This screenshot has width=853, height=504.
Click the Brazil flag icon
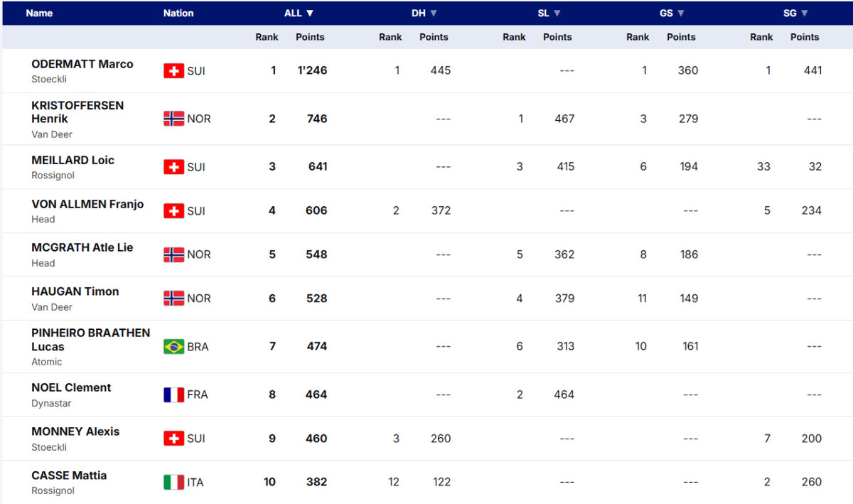point(173,346)
